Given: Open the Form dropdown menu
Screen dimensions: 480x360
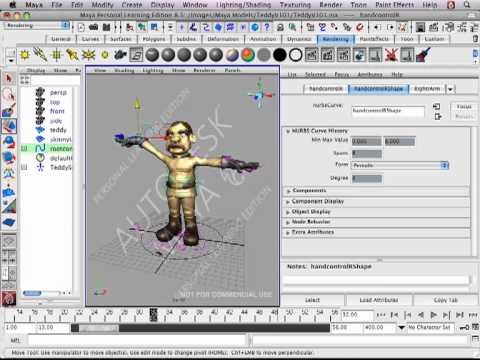Looking at the screenshot, I should [x=400, y=165].
